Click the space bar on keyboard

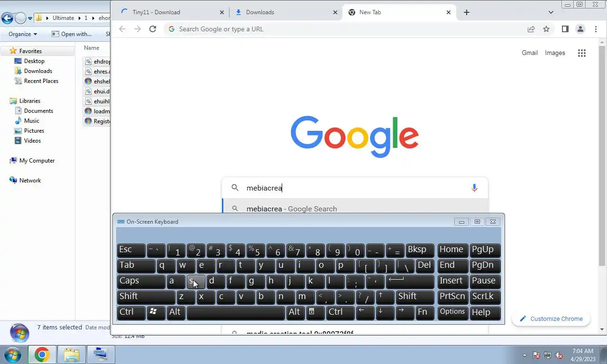[236, 313]
